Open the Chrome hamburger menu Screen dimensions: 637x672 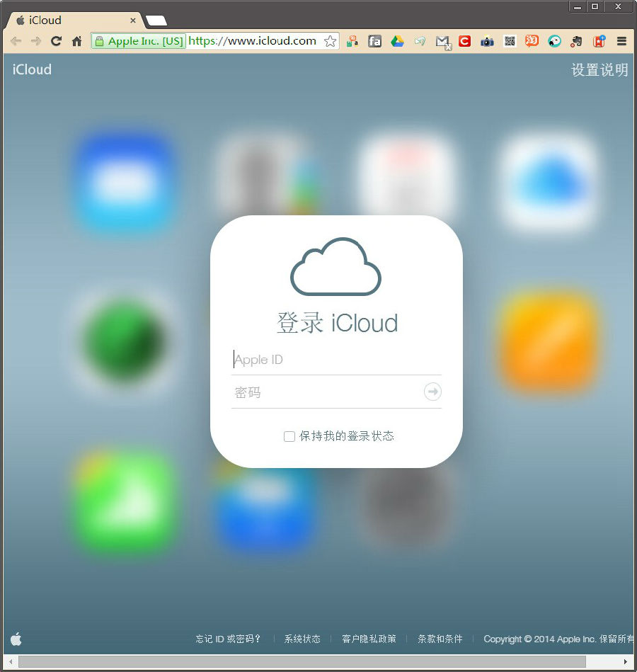pos(621,41)
